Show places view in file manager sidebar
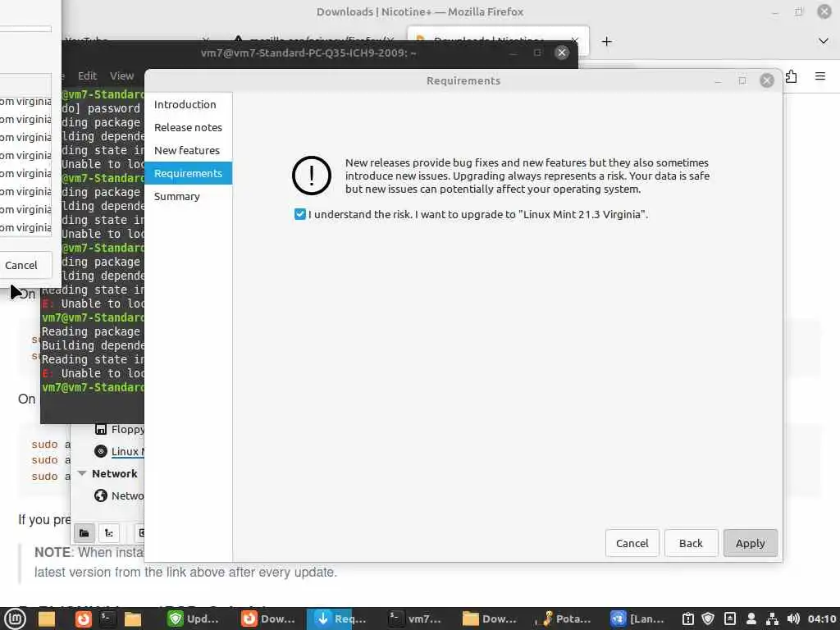The width and height of the screenshot is (840, 630). (84, 532)
